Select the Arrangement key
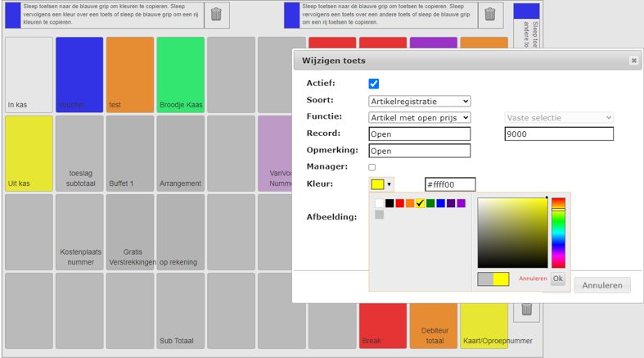The height and width of the screenshot is (358, 644). 181,153
